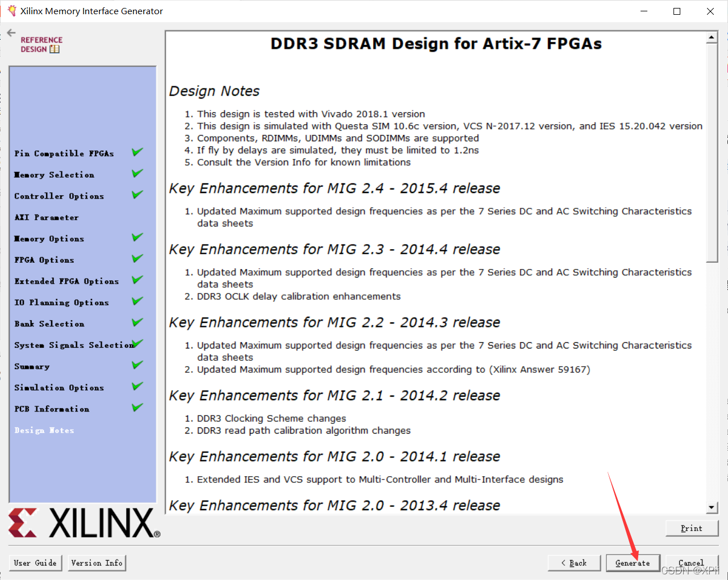Click the checkmark next to Memory Selection

[x=137, y=174]
